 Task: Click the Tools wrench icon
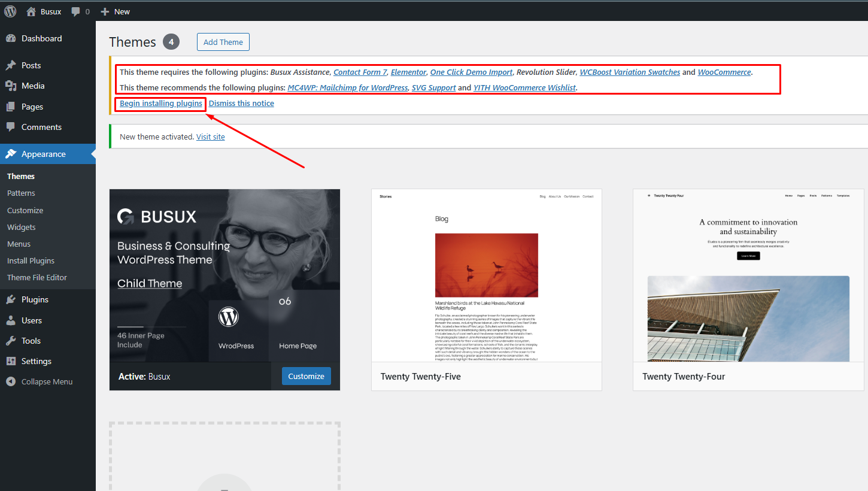[x=11, y=341]
